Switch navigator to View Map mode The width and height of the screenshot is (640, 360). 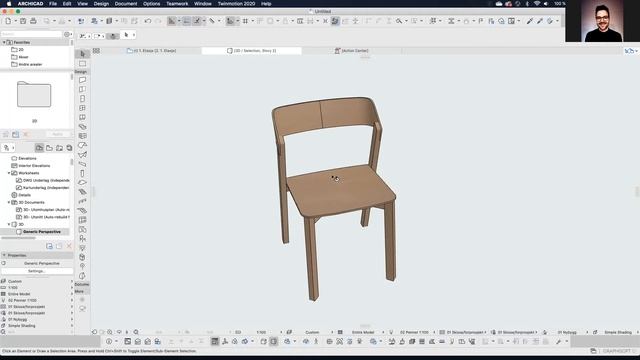coord(49,148)
